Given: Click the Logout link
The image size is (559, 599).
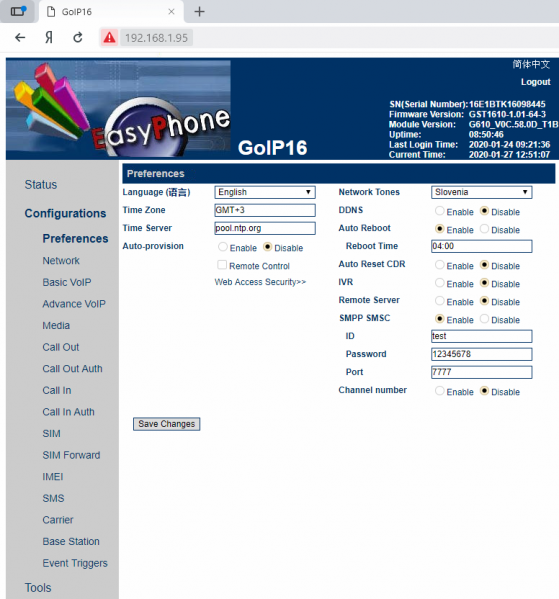Looking at the screenshot, I should [x=535, y=82].
